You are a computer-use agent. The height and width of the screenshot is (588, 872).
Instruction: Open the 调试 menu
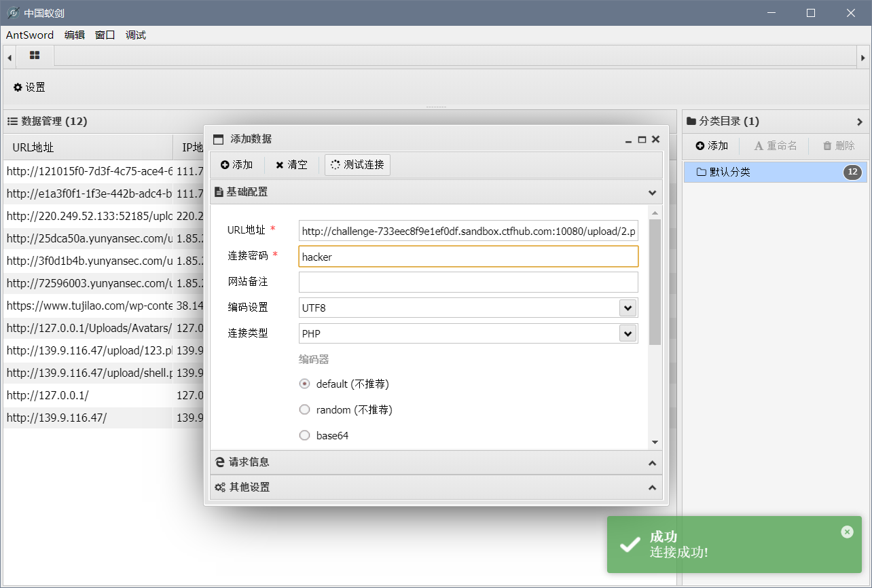(134, 35)
